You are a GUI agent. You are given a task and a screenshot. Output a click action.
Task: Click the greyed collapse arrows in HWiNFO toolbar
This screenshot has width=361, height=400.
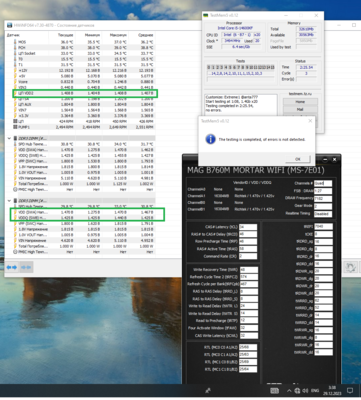coord(26,267)
